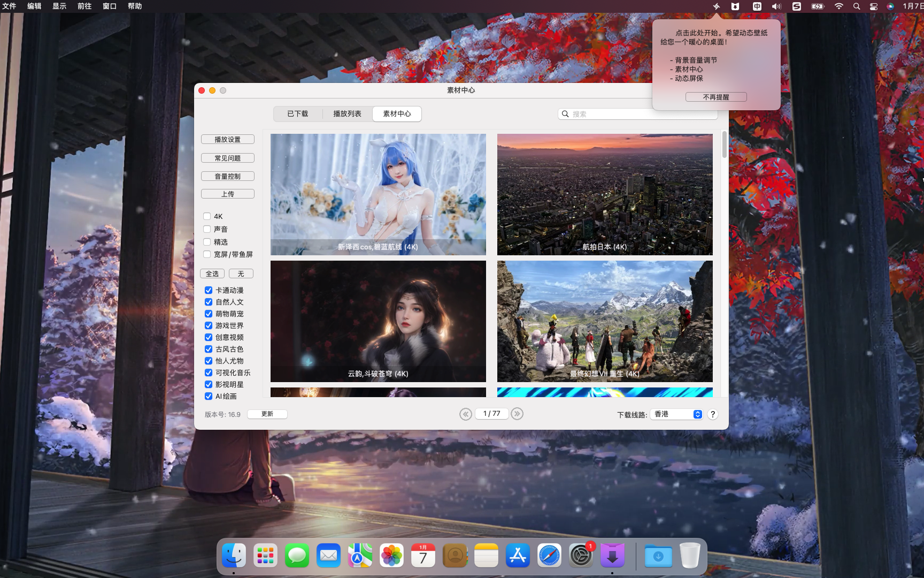Open the purple download-arrow app in Dock
Screen dimensions: 924x578
(612, 556)
